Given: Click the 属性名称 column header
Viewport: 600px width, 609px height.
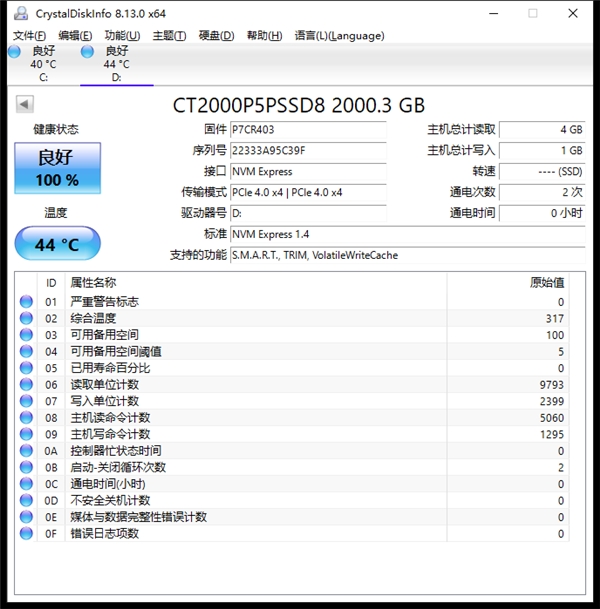Looking at the screenshot, I should 93,283.
